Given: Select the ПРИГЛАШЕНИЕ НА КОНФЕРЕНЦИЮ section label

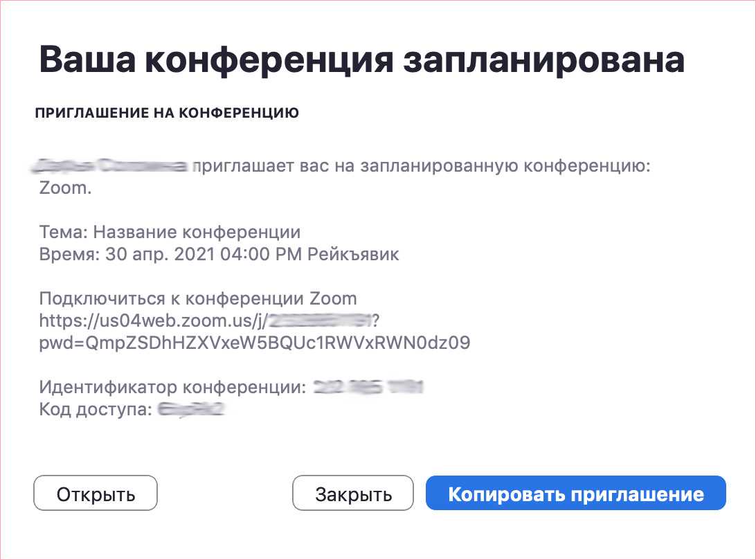Looking at the screenshot, I should click(167, 114).
